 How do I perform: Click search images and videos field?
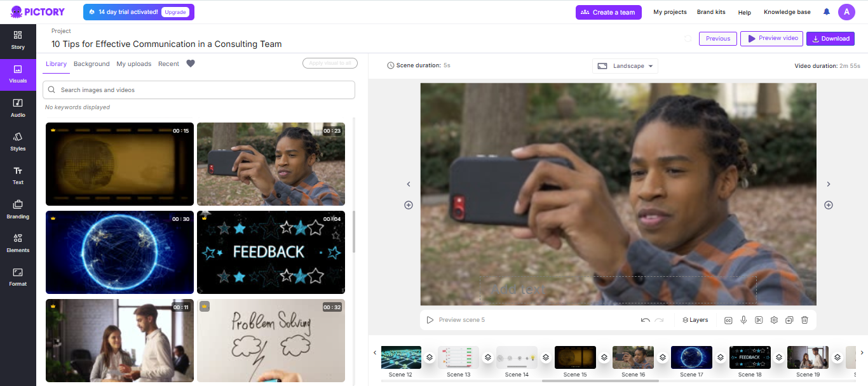(x=199, y=90)
